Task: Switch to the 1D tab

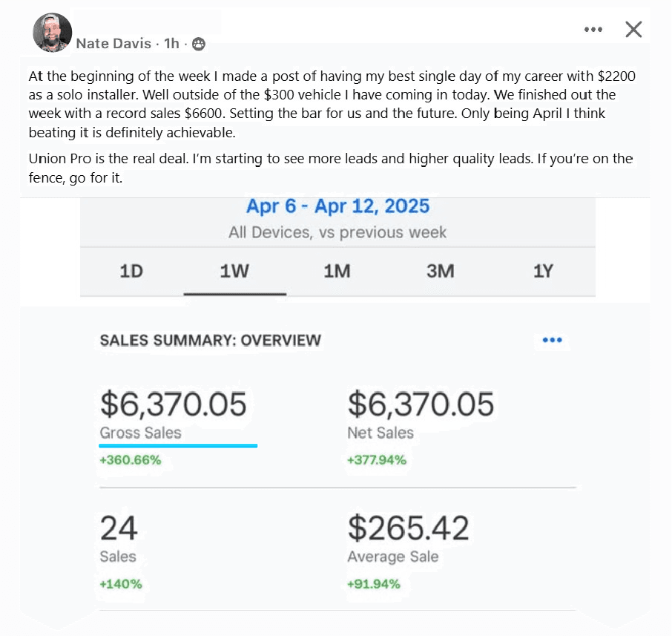Action: [x=131, y=271]
